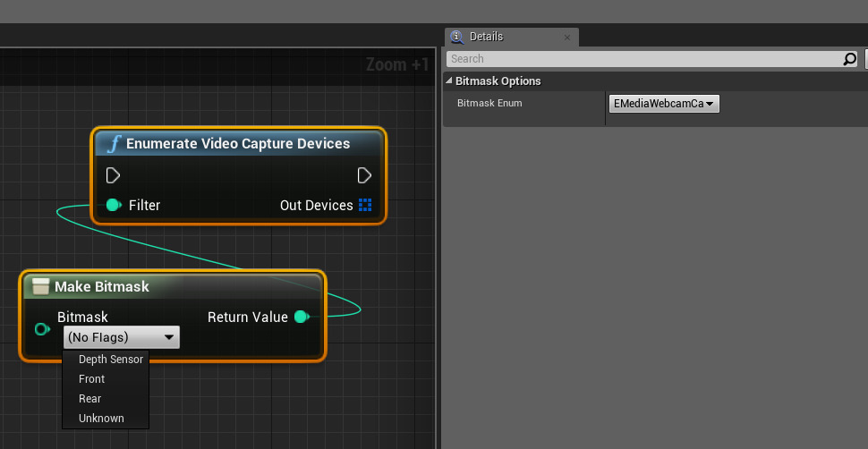The image size is (868, 449).
Task: Select the Depth Sensor flag
Action: click(110, 360)
